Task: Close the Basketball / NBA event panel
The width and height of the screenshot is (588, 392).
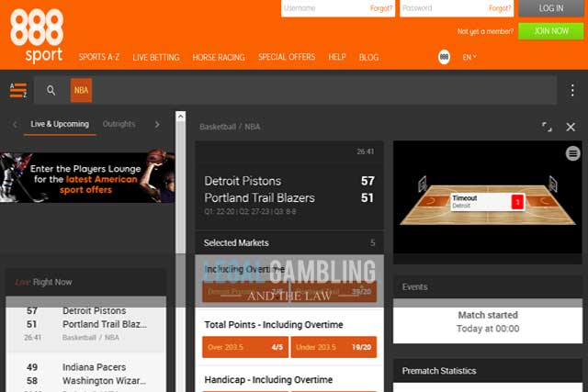Action: click(571, 127)
